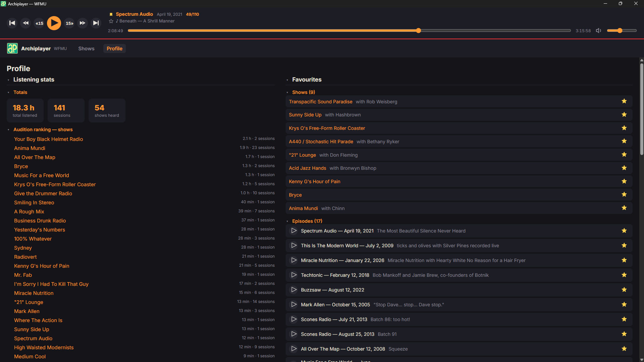Jump forward 15 seconds

pos(69,23)
